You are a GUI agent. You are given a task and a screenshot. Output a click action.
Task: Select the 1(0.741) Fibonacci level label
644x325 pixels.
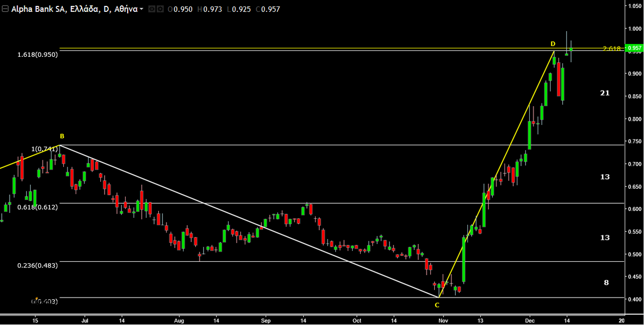(x=45, y=149)
